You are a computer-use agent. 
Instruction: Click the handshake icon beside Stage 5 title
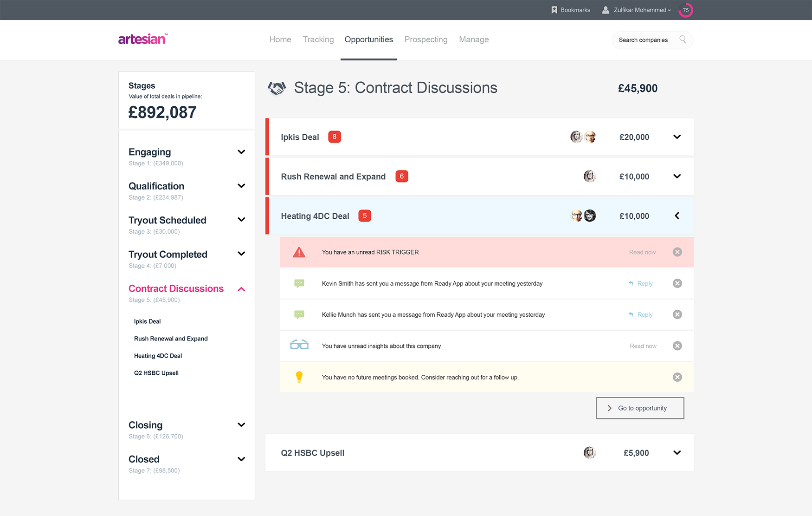pyautogui.click(x=277, y=88)
